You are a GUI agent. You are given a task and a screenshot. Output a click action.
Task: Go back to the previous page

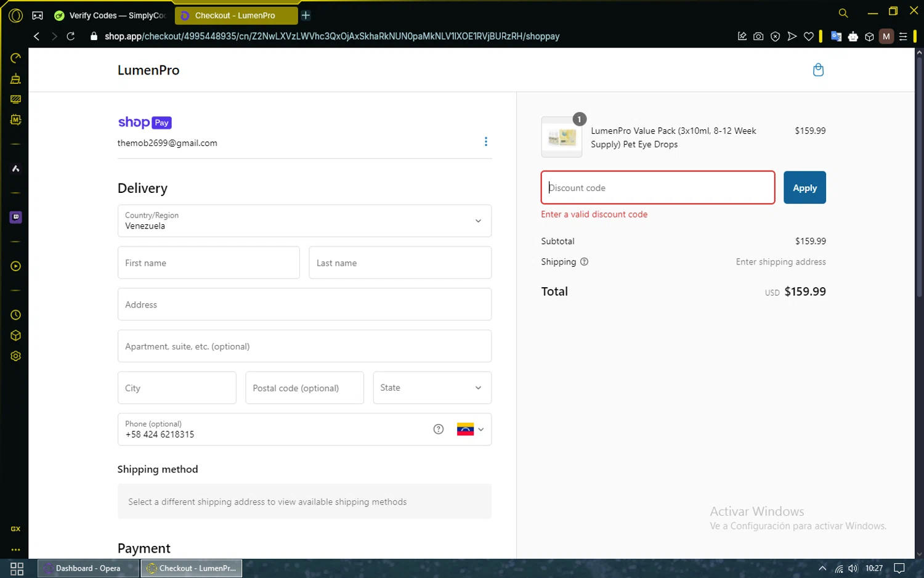coord(37,36)
